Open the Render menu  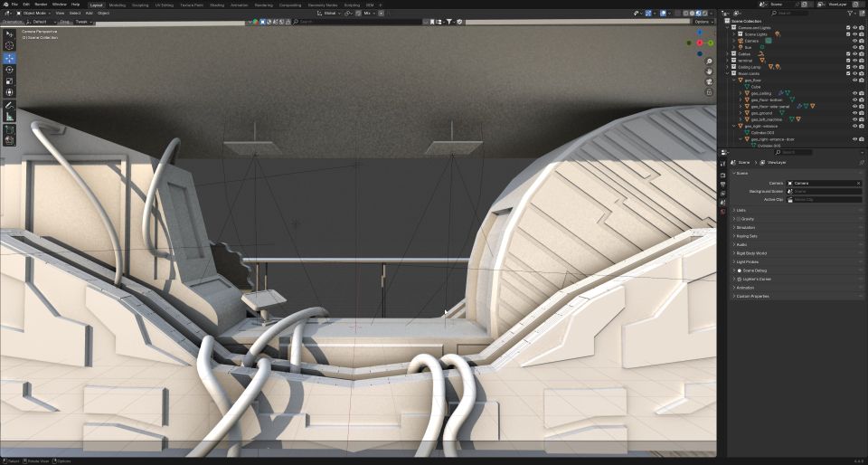tap(41, 5)
